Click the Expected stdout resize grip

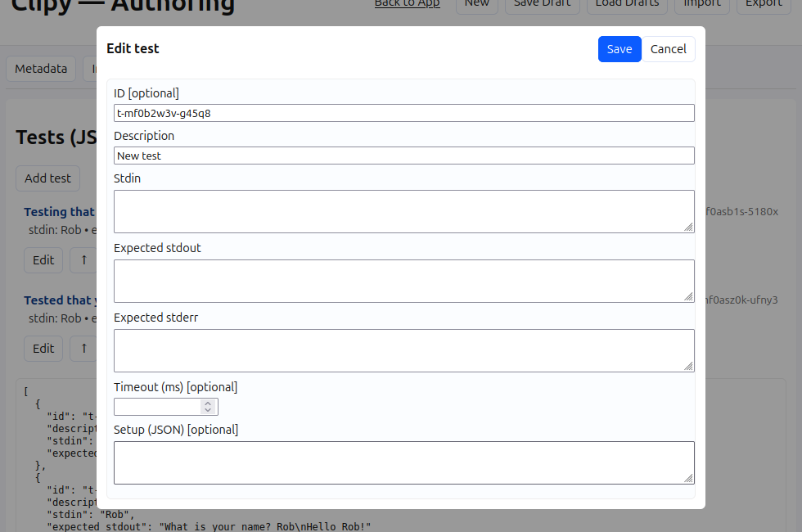[689, 296]
